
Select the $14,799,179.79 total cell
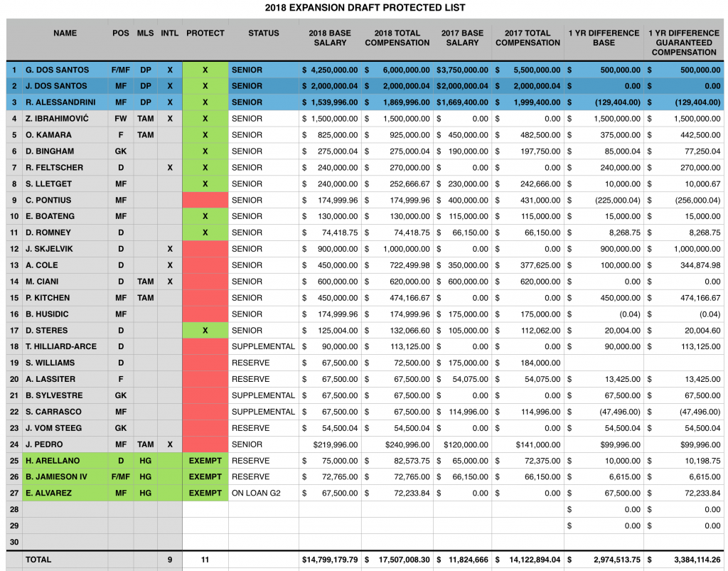[x=330, y=560]
